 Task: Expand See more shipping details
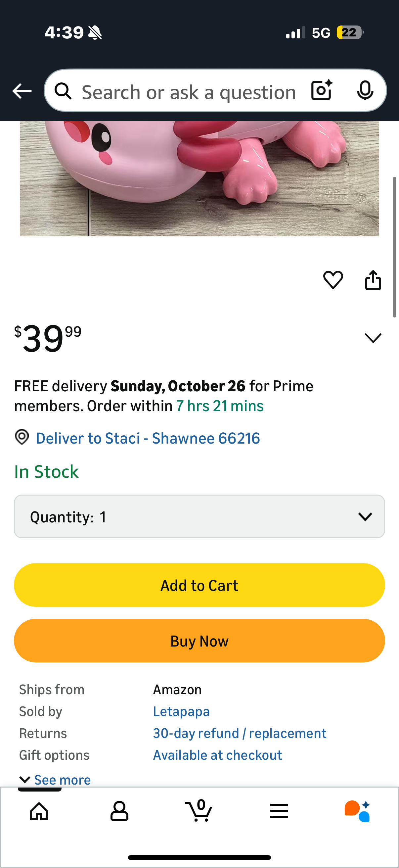(56, 780)
